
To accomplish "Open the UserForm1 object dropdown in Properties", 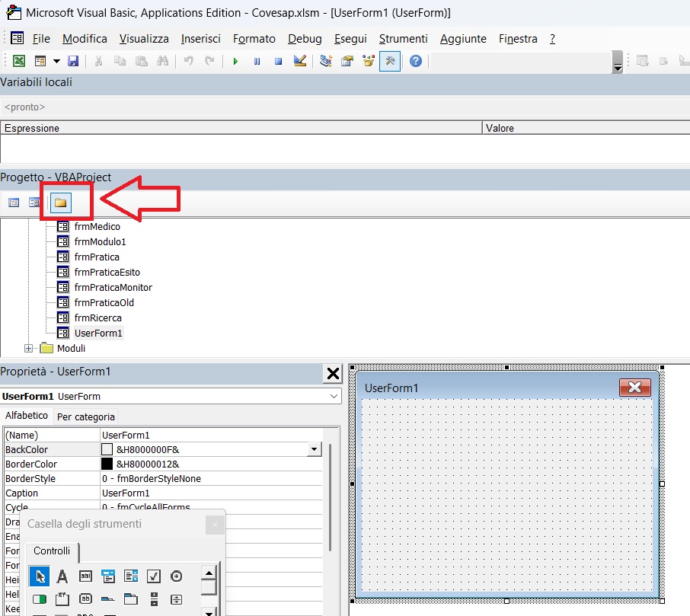I will coord(334,396).
